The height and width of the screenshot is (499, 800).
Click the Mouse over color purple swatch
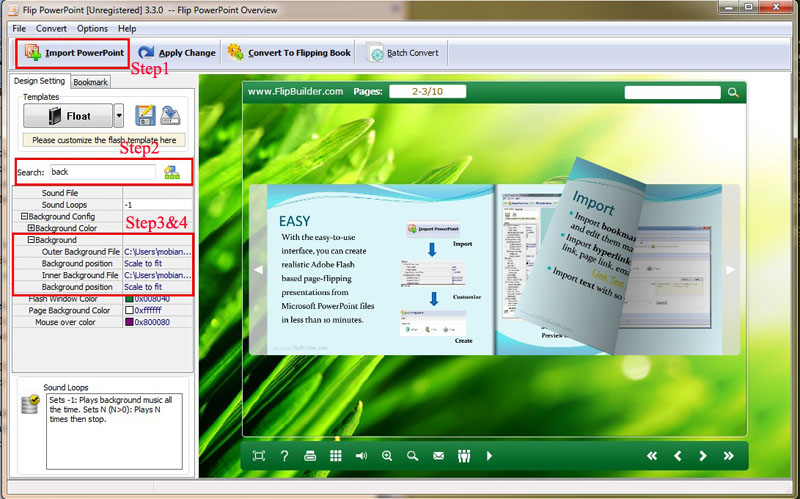coord(130,322)
